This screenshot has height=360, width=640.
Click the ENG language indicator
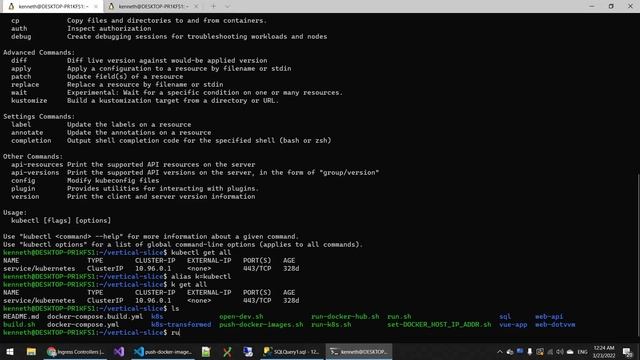(582, 352)
